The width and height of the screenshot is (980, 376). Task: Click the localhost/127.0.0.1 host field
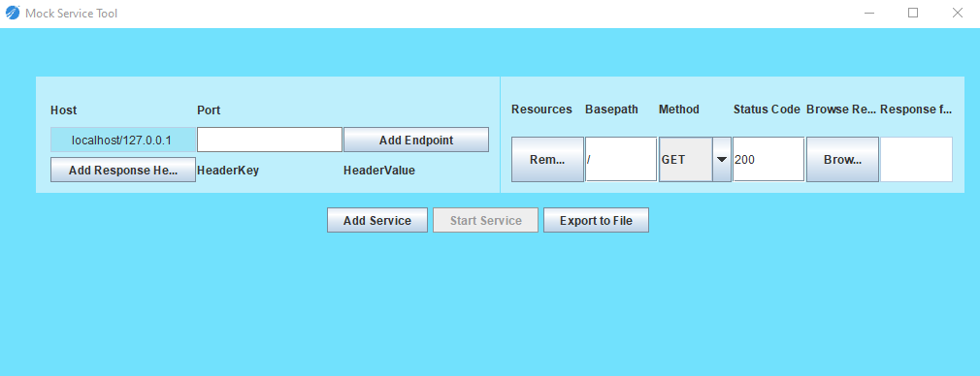pos(123,140)
